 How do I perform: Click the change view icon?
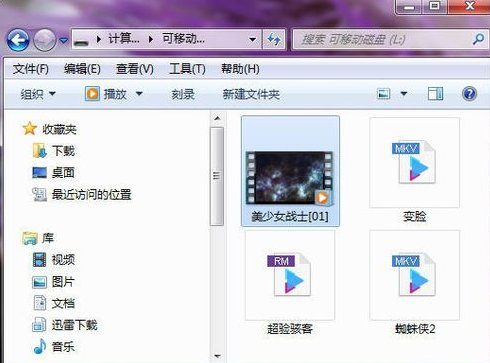point(383,94)
